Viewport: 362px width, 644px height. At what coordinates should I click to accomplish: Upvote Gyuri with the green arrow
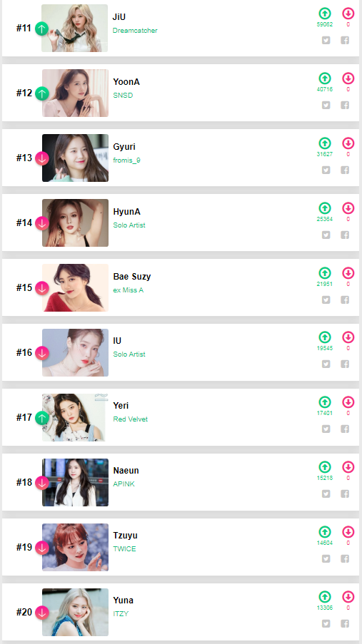325,143
